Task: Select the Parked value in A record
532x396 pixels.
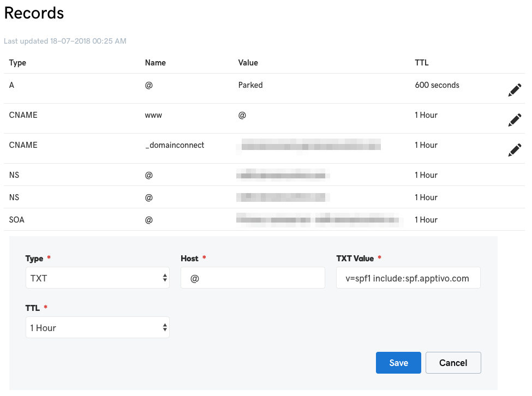Action: (250, 85)
